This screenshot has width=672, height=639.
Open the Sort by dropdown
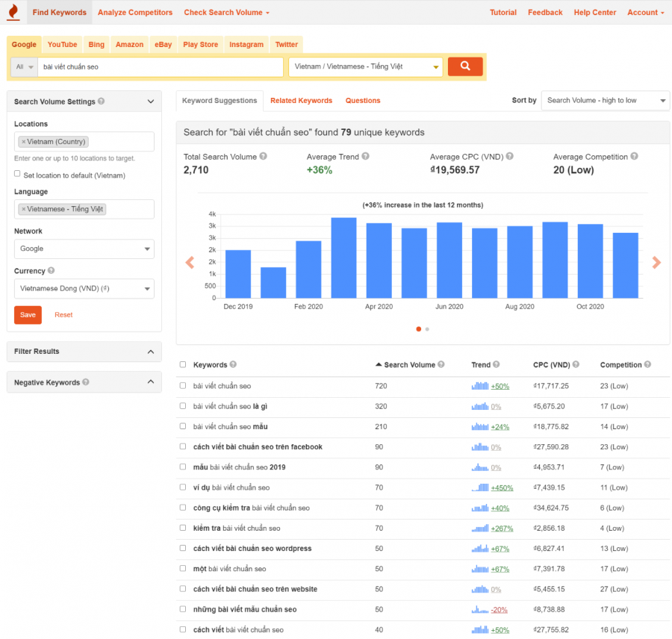click(605, 100)
